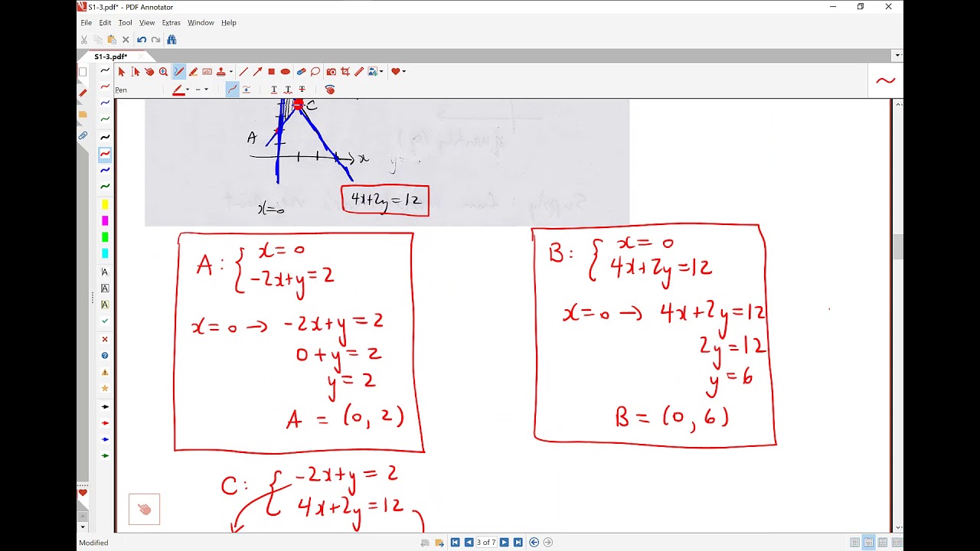This screenshot has height=551, width=980.
Task: Open the Edit menu
Action: click(105, 23)
